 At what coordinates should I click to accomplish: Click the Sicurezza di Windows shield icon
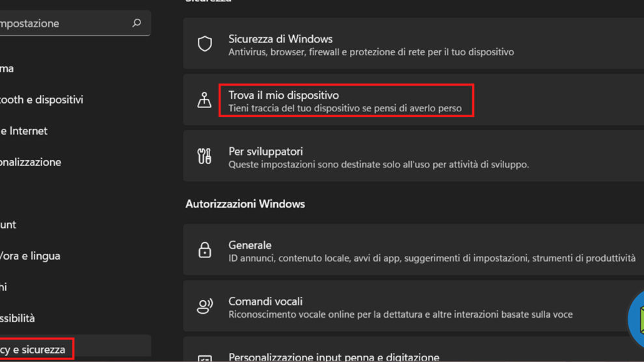click(x=205, y=44)
